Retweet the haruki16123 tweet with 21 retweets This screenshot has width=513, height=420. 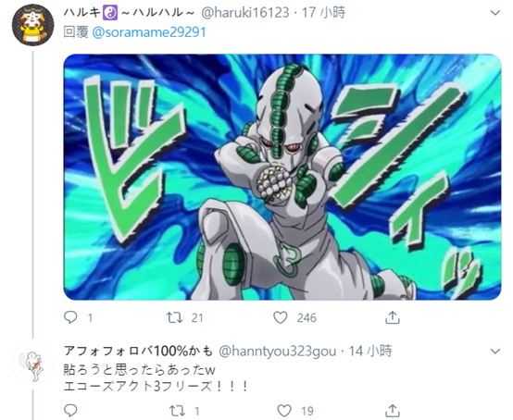point(174,317)
